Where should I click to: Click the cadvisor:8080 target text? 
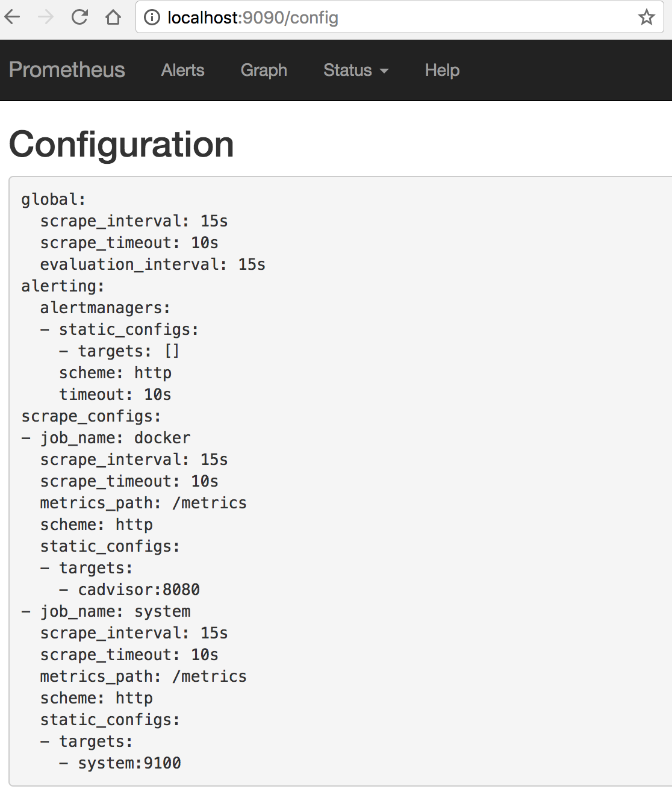click(x=139, y=590)
